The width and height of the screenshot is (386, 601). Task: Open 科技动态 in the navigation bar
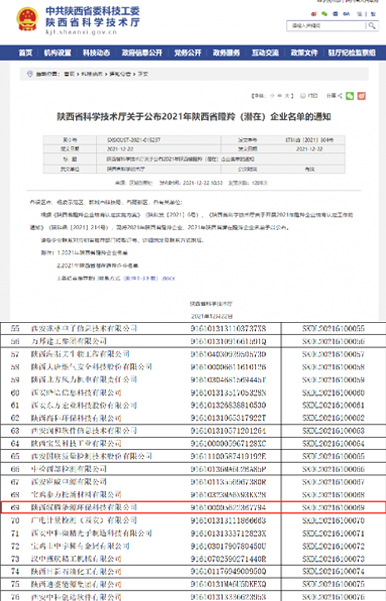[97, 53]
